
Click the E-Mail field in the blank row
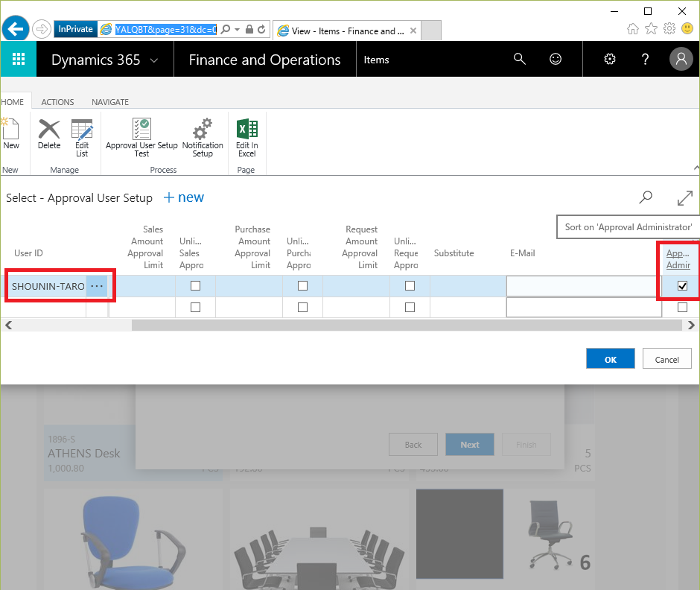(584, 307)
